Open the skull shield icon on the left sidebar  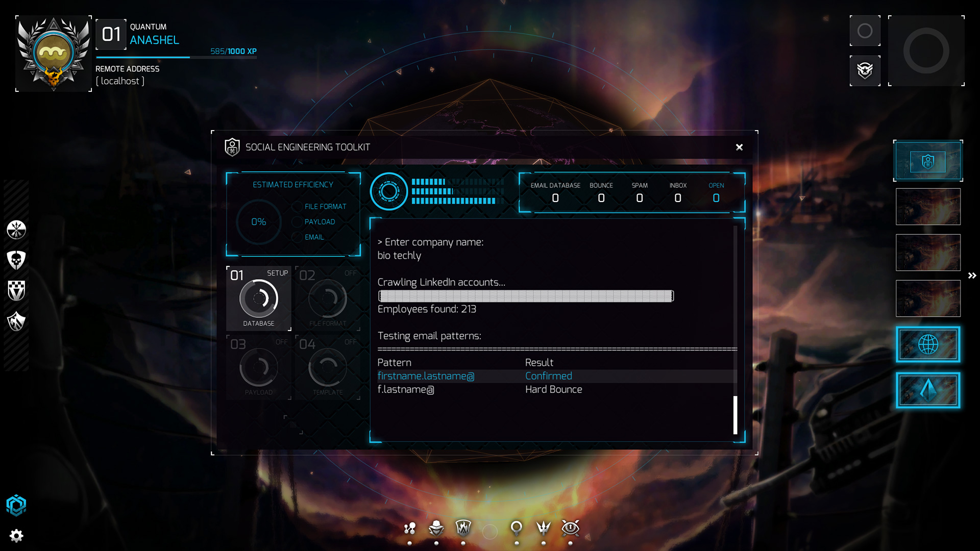(x=16, y=261)
